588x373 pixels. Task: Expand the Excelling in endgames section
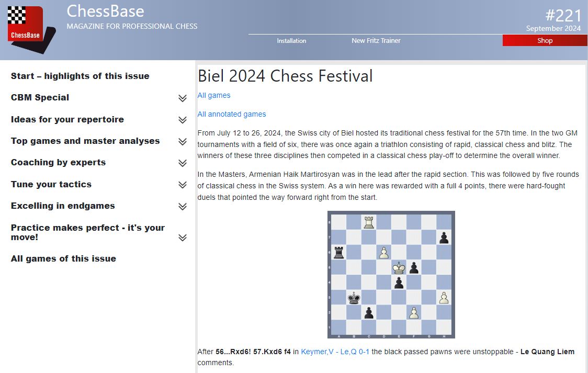182,206
